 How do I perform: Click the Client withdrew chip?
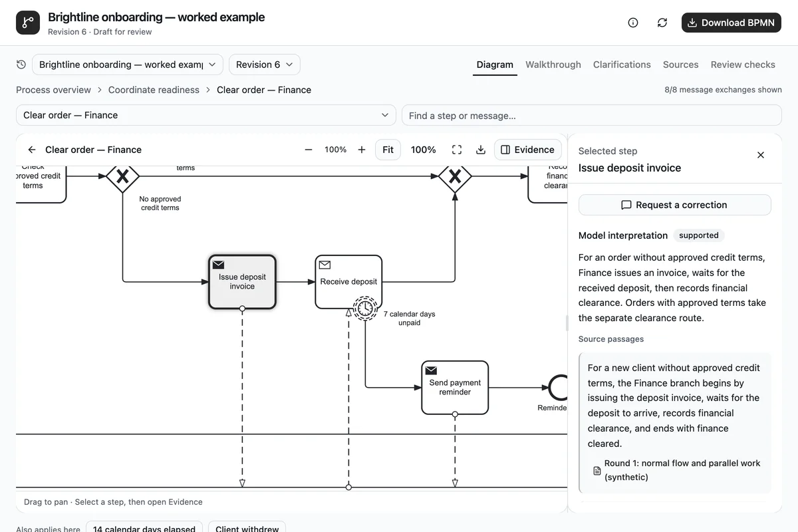(x=247, y=529)
